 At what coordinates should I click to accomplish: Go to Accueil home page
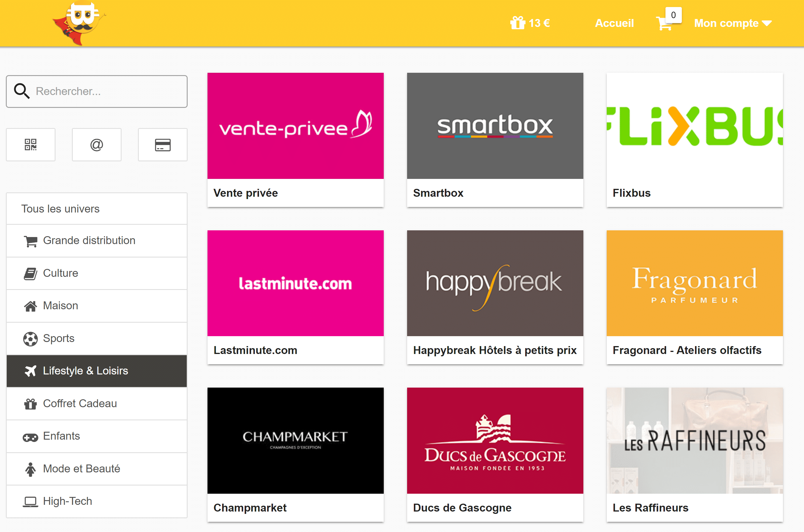point(614,23)
